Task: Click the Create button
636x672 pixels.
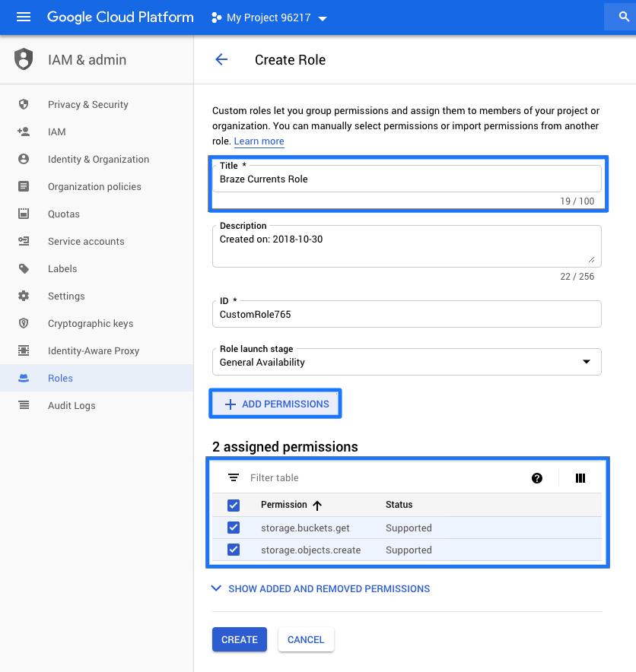Action: (239, 639)
